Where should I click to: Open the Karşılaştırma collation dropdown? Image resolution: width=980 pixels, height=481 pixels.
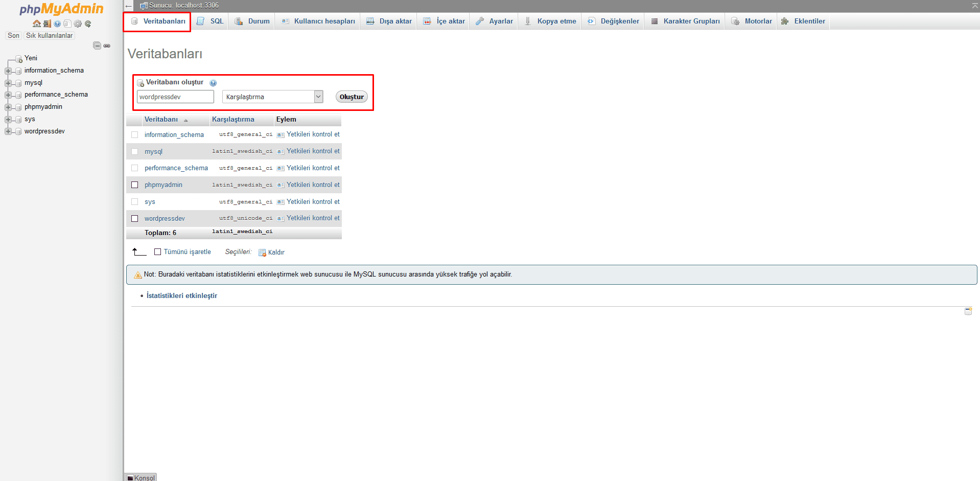273,97
